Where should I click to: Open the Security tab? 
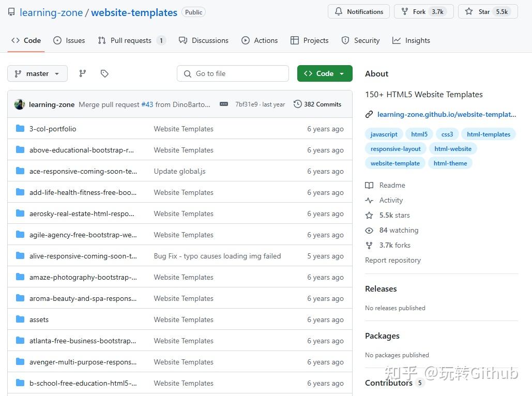(x=360, y=40)
